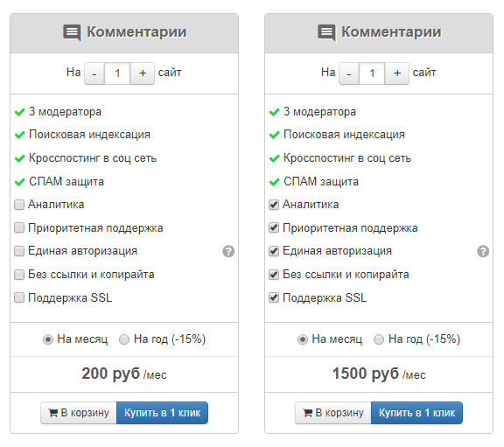The height and width of the screenshot is (447, 504).
Task: Enable the Аналитика checkbox in the left card
Action: (19, 205)
